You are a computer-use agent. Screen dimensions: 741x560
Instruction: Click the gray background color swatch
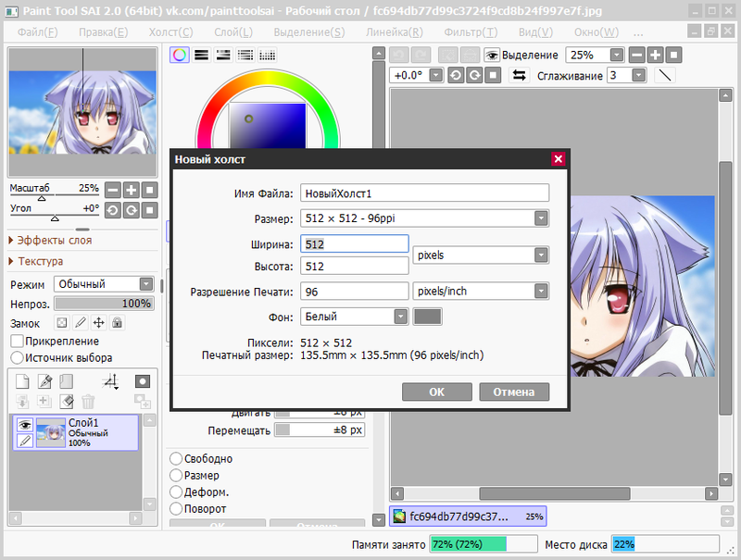coord(428,317)
